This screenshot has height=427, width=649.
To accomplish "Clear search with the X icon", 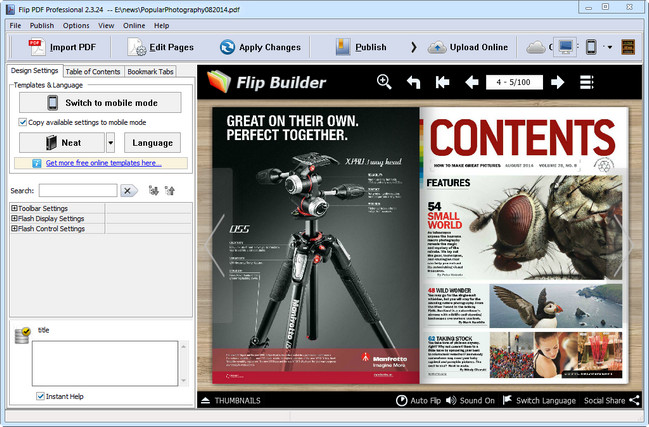I will click(128, 190).
